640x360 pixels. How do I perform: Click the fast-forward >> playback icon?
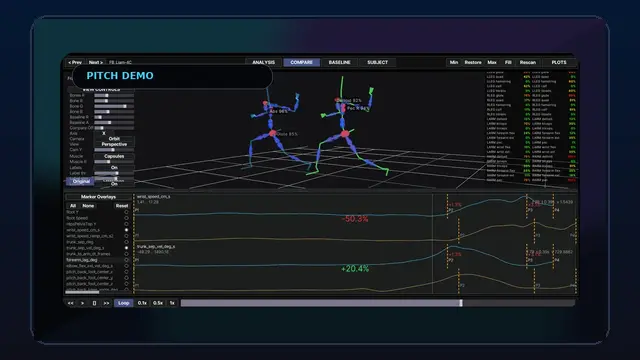click(107, 303)
